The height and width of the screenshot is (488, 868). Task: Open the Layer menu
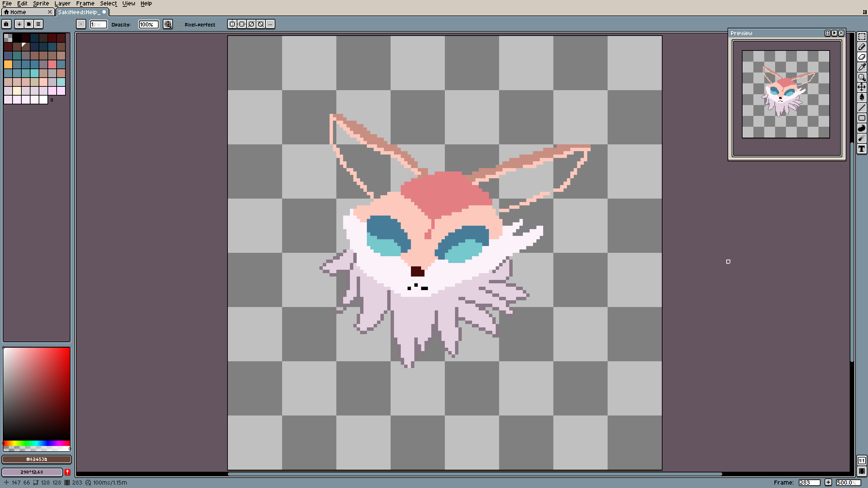63,3
